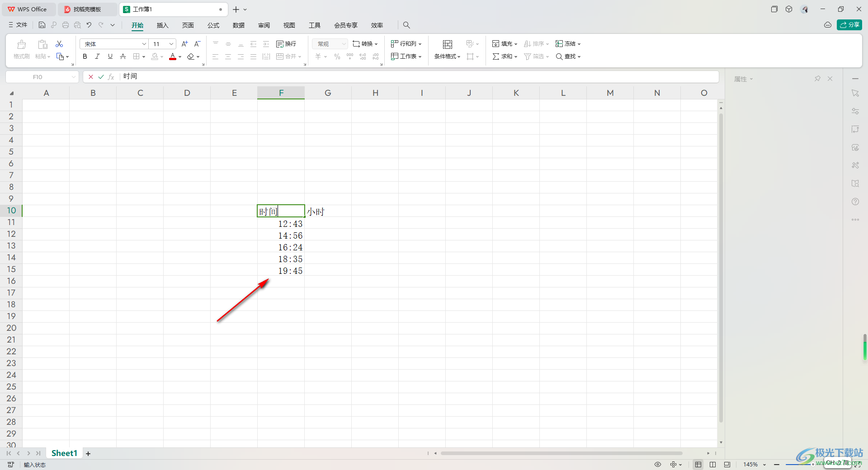The image size is (868, 470).
Task: Add a new sheet with plus icon
Action: coord(88,454)
